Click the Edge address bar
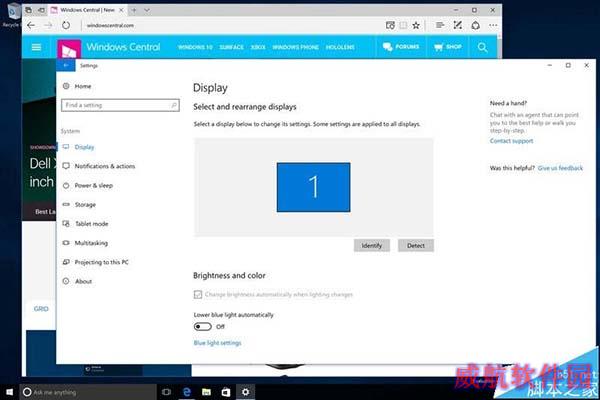The height and width of the screenshot is (400, 600). 230,25
